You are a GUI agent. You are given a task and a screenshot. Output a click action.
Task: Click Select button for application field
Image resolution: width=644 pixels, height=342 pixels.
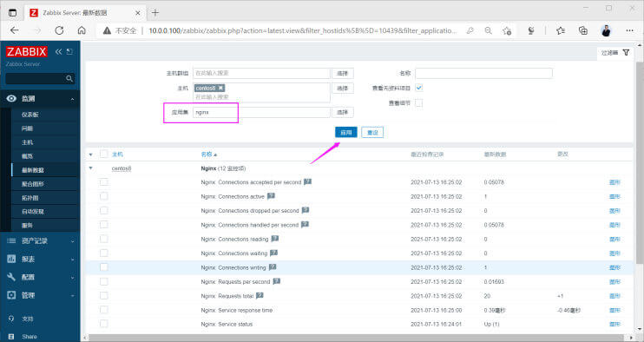tap(343, 112)
